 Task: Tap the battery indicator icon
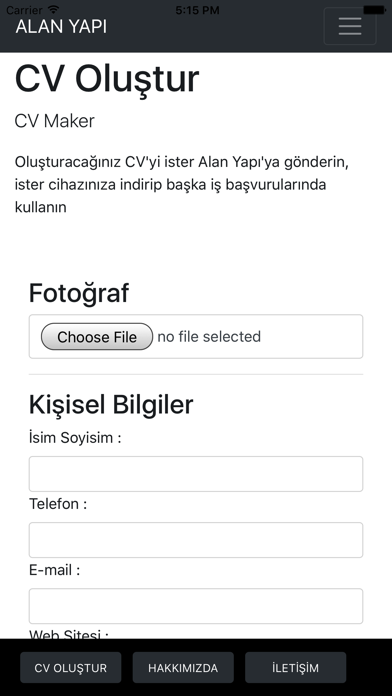click(x=374, y=9)
